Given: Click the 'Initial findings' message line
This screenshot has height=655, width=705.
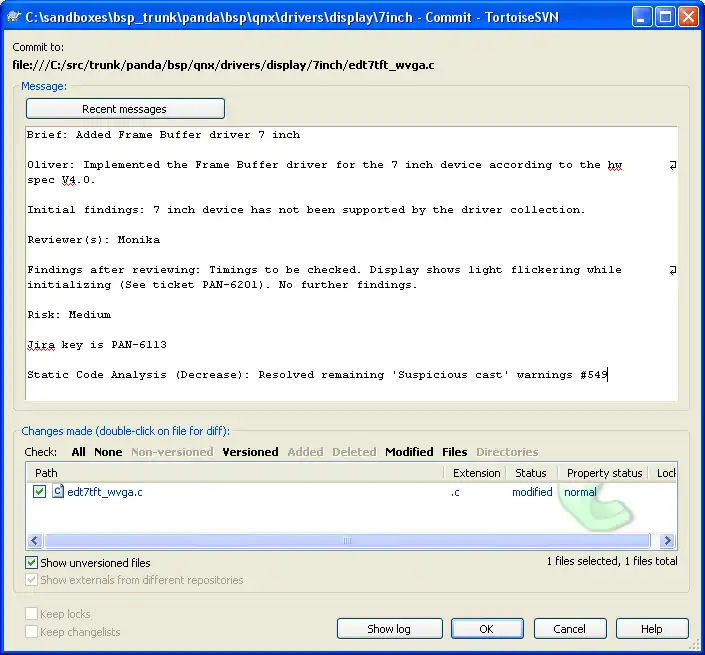Looking at the screenshot, I should click(306, 210).
